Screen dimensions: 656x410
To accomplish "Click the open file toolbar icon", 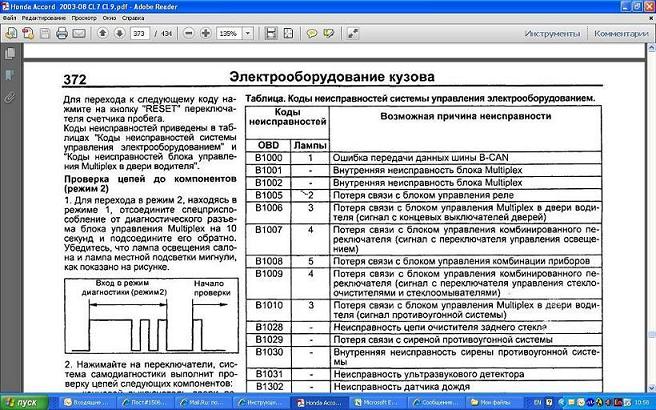I will click(x=11, y=33).
